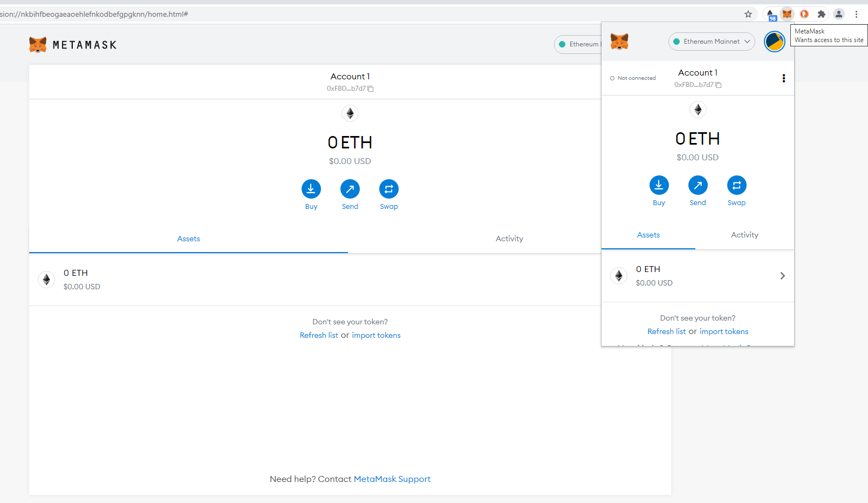The image size is (868, 503).
Task: Open the Ethereum network selector on the main page
Action: (x=578, y=44)
